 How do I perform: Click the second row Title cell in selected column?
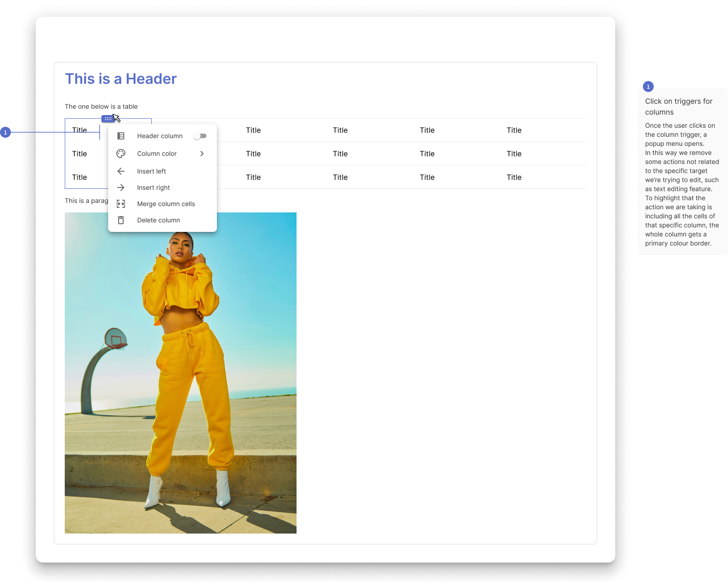(x=80, y=154)
